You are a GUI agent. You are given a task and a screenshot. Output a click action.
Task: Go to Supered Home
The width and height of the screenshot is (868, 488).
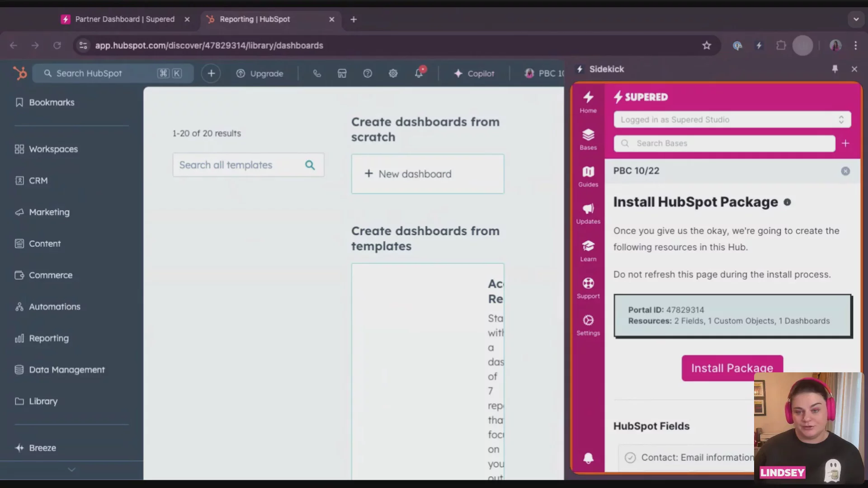[x=588, y=102]
